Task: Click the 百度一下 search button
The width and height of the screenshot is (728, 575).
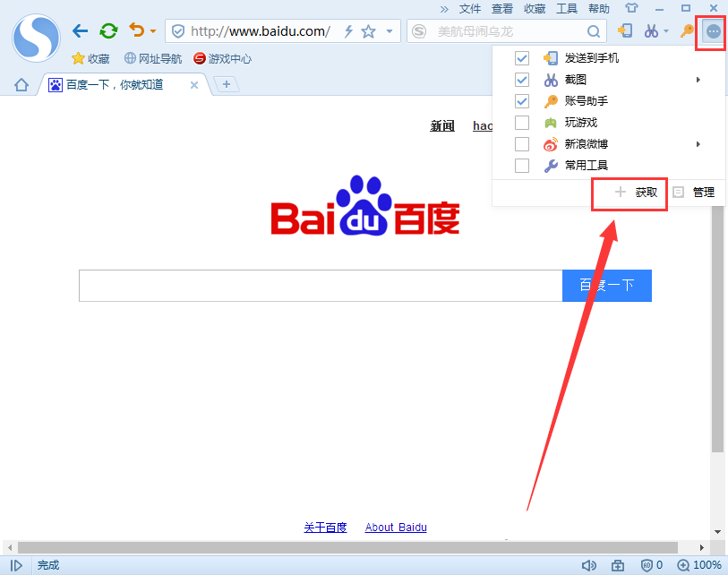Action: click(607, 286)
